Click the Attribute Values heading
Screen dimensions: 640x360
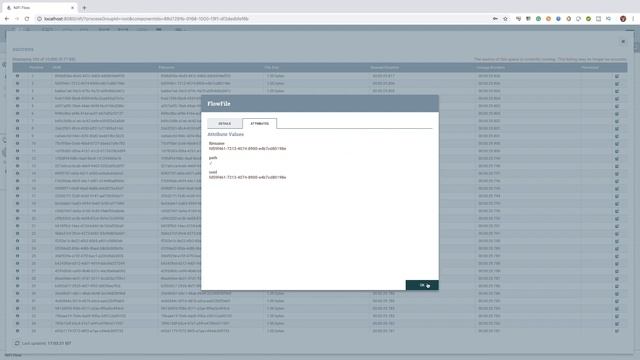226,134
